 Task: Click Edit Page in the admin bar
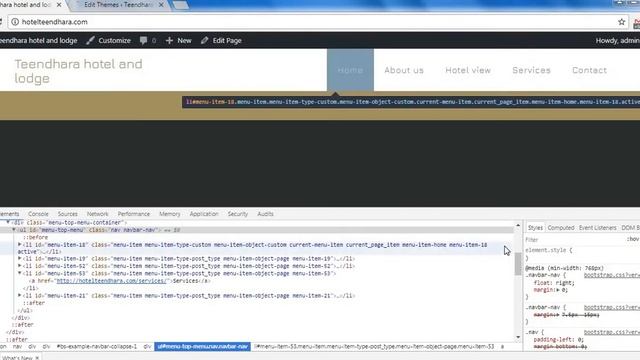[x=227, y=40]
